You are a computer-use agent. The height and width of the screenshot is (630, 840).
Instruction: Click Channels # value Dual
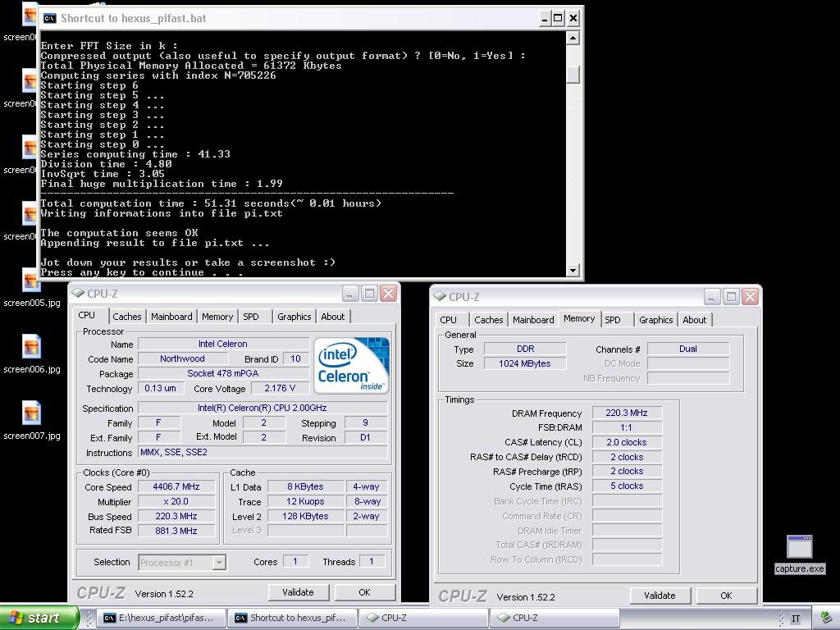[688, 349]
